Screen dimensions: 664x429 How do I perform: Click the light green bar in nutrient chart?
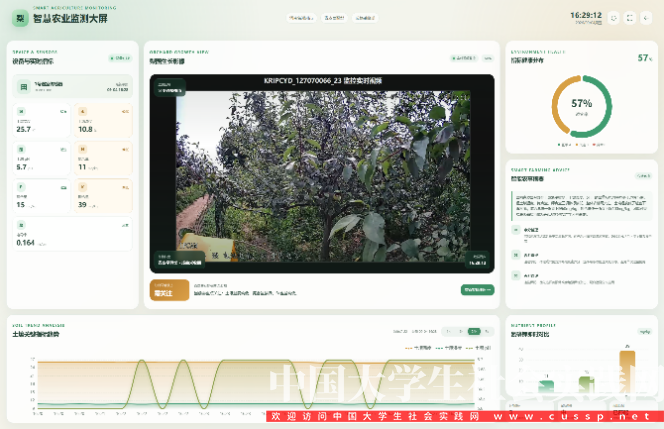pos(587,385)
